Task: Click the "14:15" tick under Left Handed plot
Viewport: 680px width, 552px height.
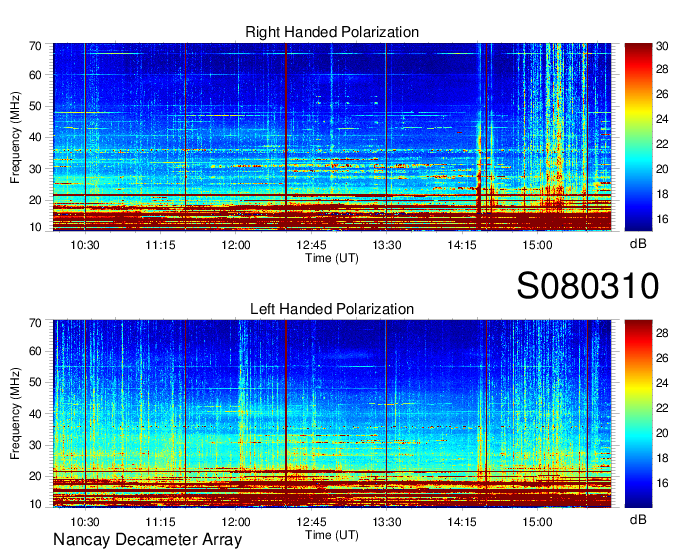Action: pyautogui.click(x=462, y=522)
